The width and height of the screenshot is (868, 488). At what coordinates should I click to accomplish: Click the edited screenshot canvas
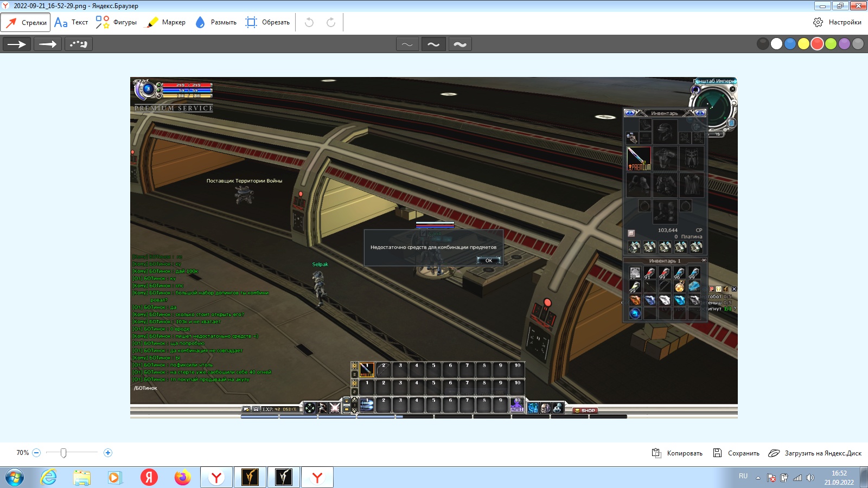tap(434, 248)
